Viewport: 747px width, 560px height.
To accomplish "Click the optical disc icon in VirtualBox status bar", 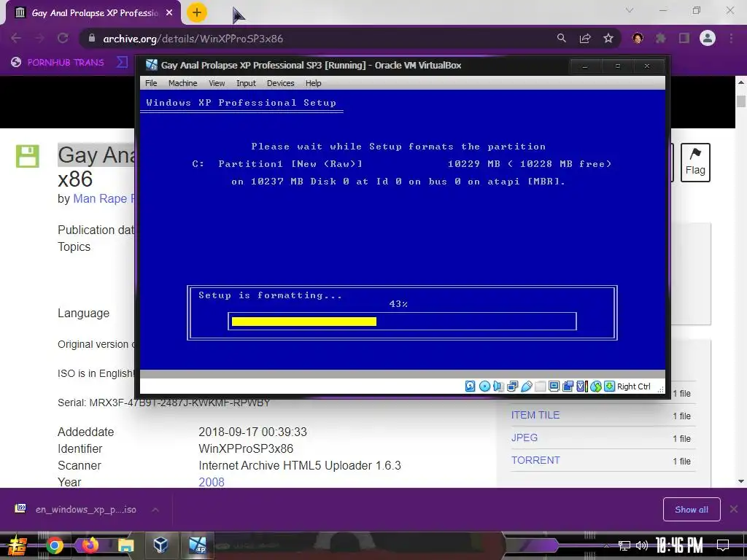I will point(484,386).
